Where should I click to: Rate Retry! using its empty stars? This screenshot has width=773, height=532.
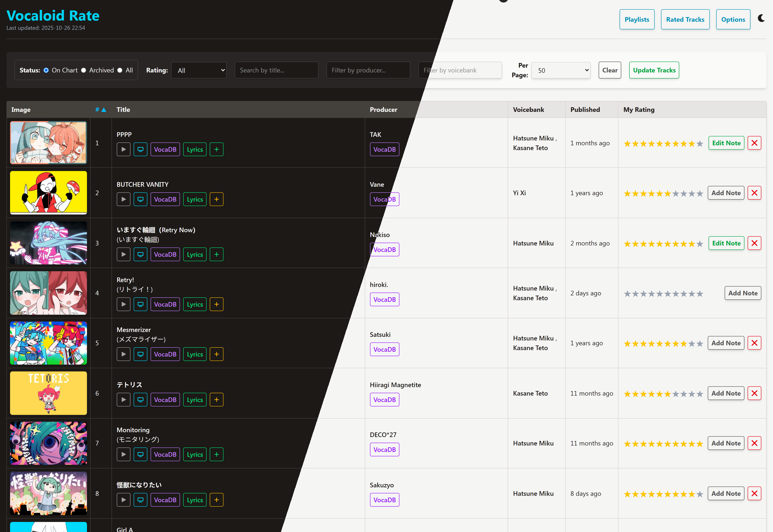click(x=663, y=293)
